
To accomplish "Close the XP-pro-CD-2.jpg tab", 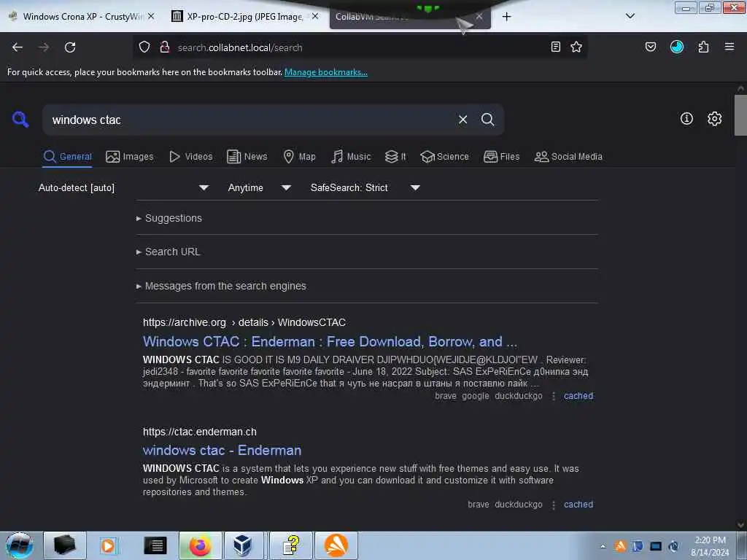I will coord(315,16).
